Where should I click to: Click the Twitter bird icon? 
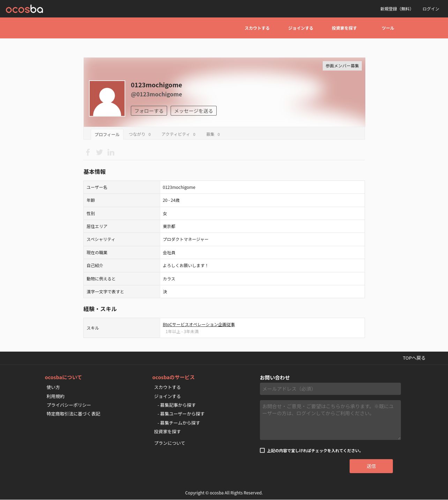[99, 152]
